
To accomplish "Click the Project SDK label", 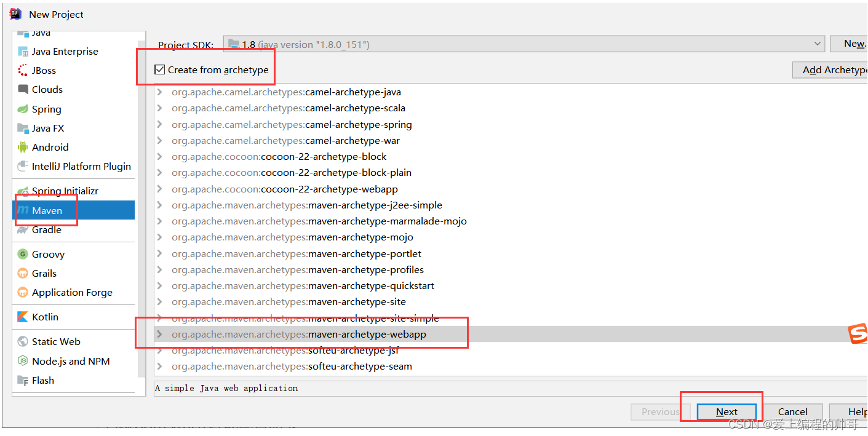I will (186, 45).
